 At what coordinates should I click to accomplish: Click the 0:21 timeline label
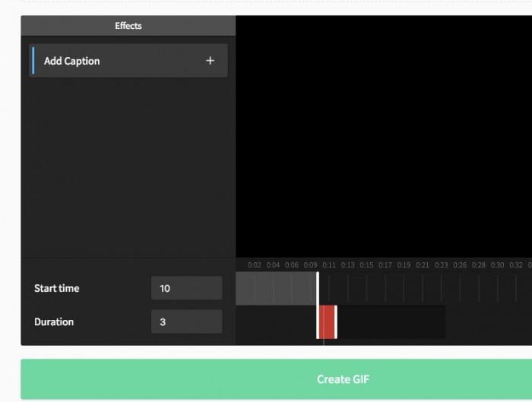click(423, 265)
